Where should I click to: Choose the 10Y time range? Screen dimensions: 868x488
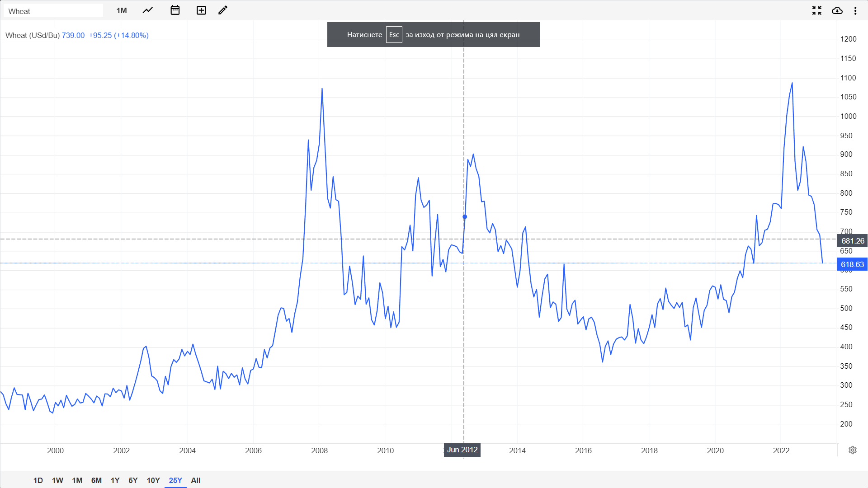pyautogui.click(x=153, y=480)
